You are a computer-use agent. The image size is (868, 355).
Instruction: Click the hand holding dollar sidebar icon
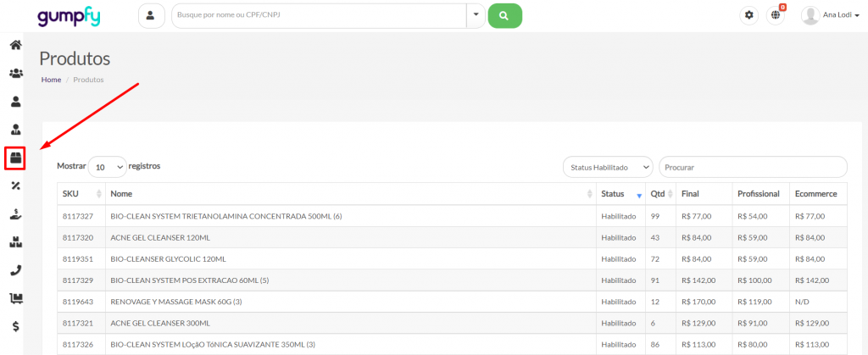click(x=15, y=214)
